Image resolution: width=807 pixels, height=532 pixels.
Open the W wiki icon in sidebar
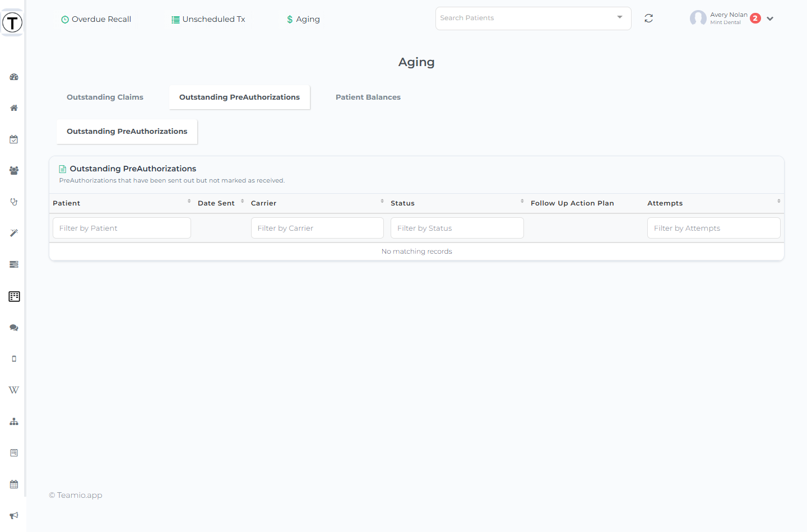point(14,390)
